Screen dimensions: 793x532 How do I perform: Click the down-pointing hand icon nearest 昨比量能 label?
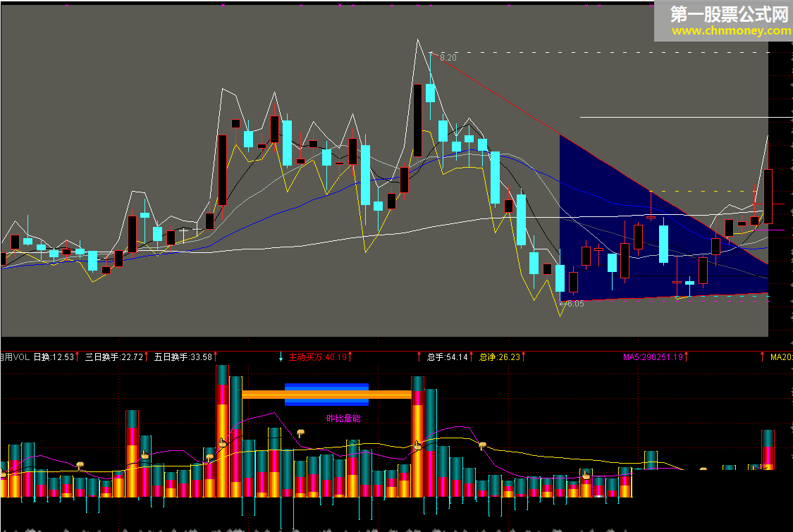click(301, 433)
